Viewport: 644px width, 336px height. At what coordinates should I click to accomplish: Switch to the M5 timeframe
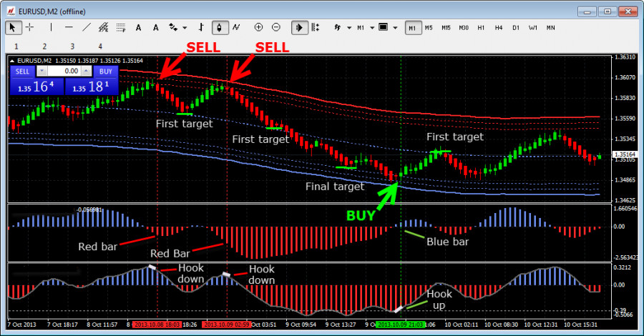click(x=429, y=28)
